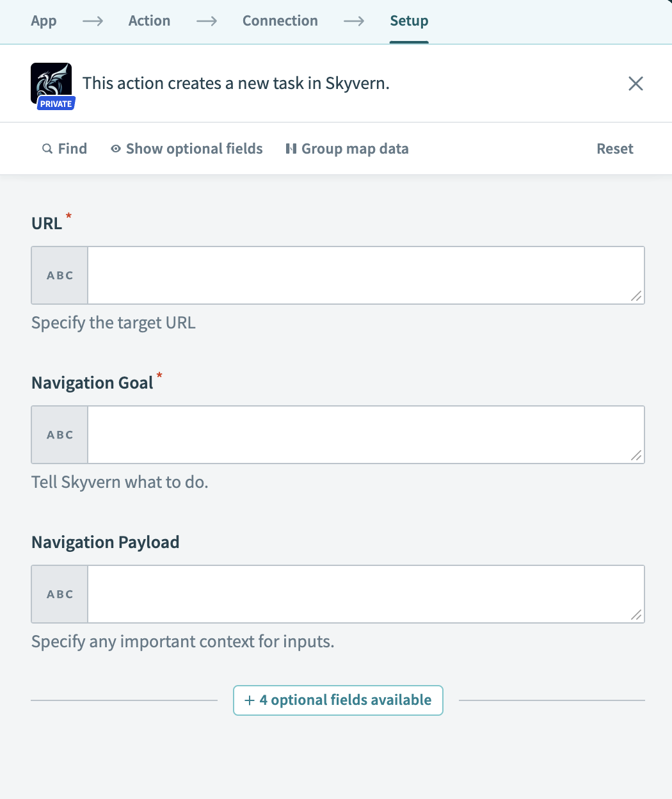The height and width of the screenshot is (799, 672).
Task: Click into the URL input field
Action: [x=365, y=275]
